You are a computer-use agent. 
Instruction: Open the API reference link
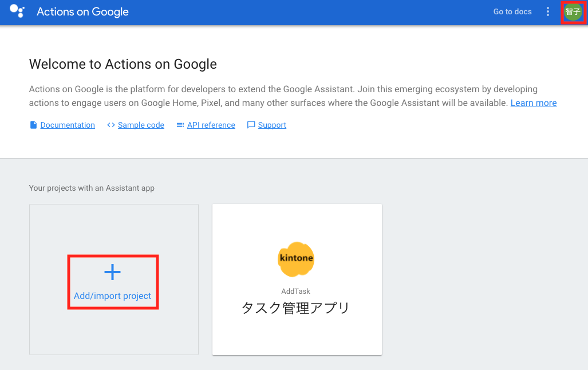coord(211,125)
